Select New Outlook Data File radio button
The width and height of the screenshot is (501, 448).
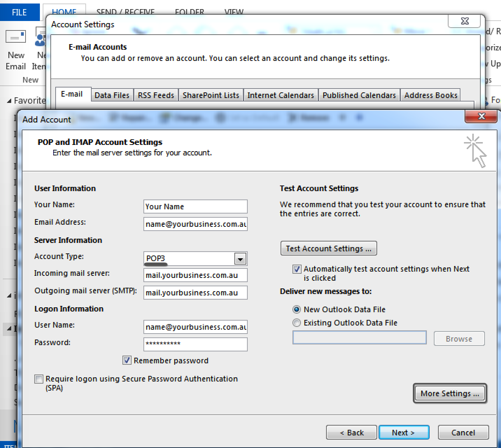pos(297,309)
